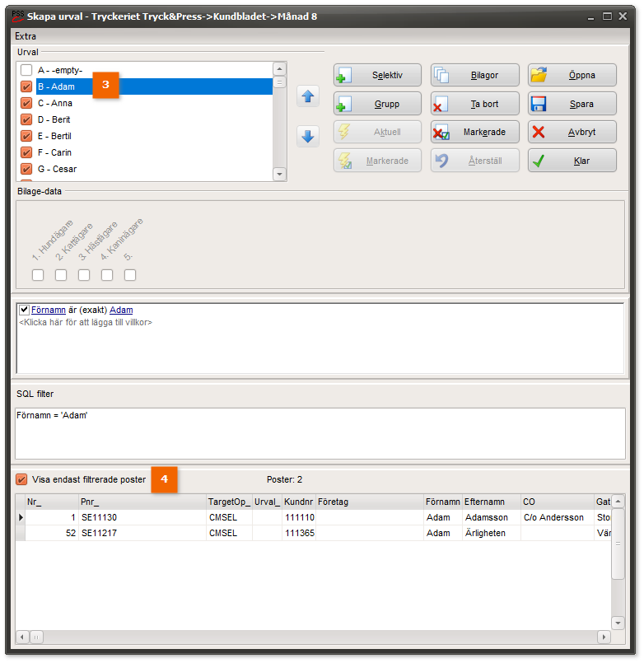The height and width of the screenshot is (663, 644).
Task: Click the Kundnr 111365 cell
Action: (x=299, y=533)
